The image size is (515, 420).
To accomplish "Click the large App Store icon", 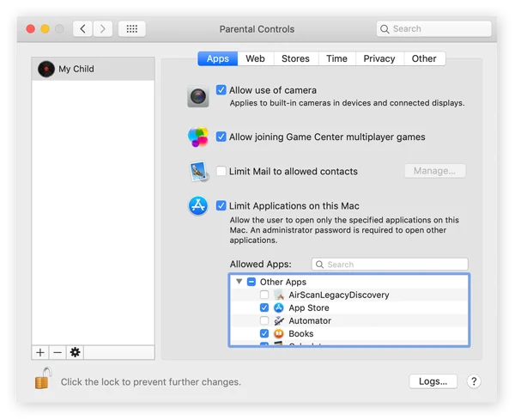I will tap(198, 206).
